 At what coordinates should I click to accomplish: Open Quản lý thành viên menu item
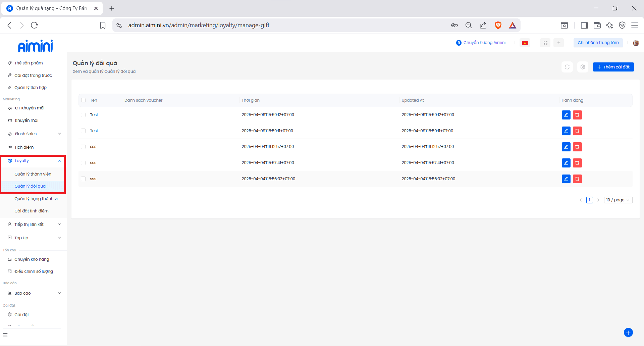click(33, 174)
